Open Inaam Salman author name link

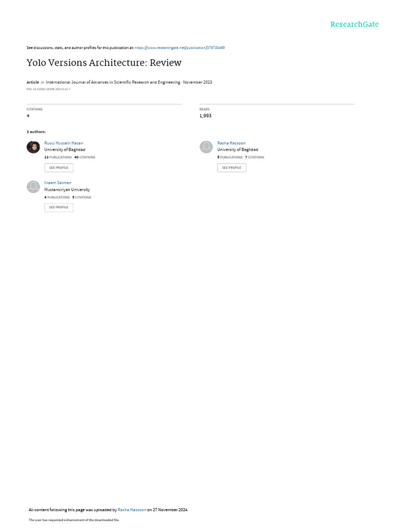point(58,182)
